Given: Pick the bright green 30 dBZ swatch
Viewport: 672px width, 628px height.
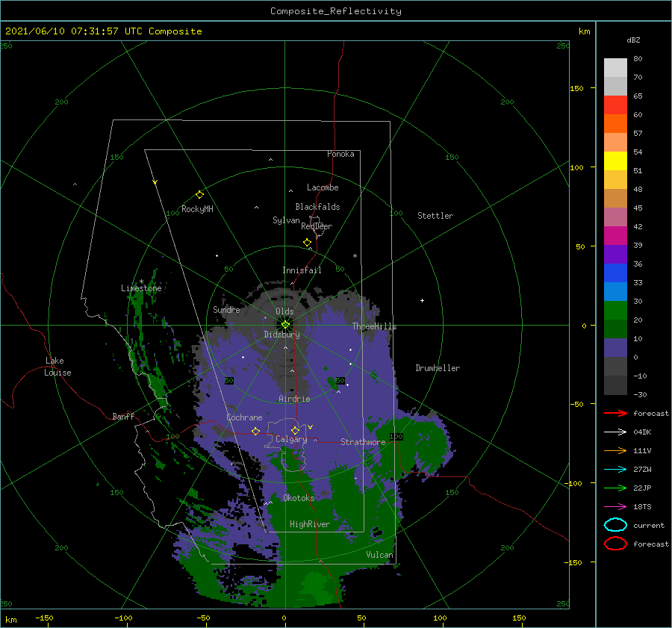Looking at the screenshot, I should tap(615, 311).
